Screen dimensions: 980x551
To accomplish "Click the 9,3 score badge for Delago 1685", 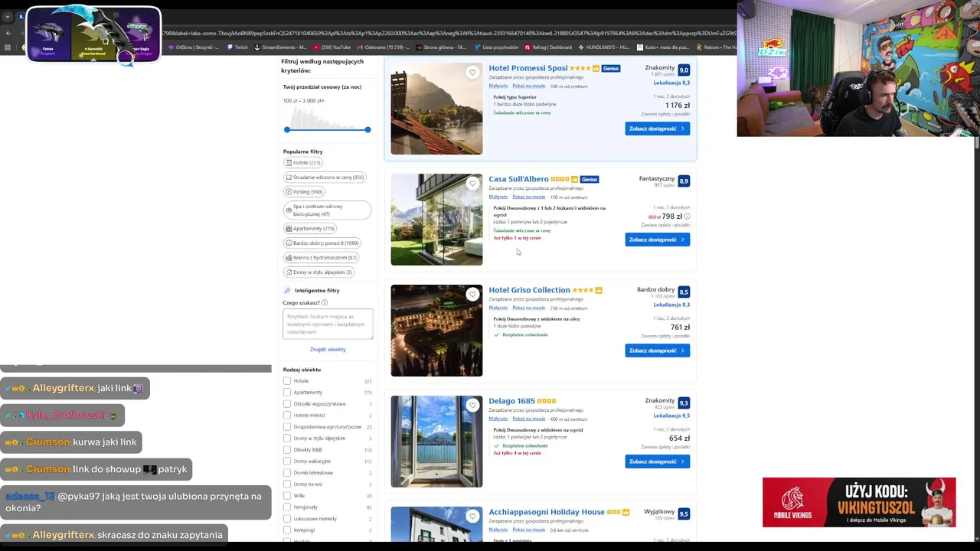I will pos(684,403).
